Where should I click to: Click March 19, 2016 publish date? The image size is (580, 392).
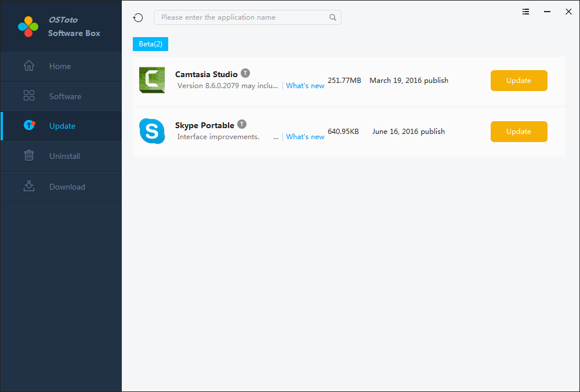pyautogui.click(x=409, y=81)
